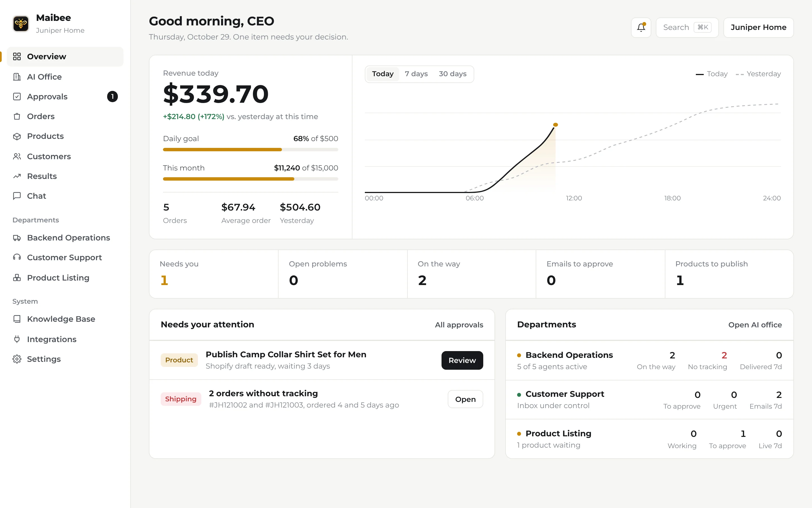Click the Overview grid icon in the sidebar
This screenshot has width=812, height=508.
click(x=17, y=56)
